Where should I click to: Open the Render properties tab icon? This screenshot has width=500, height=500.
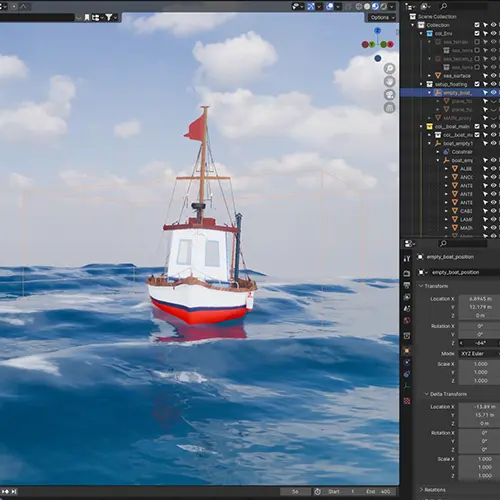[x=407, y=273]
